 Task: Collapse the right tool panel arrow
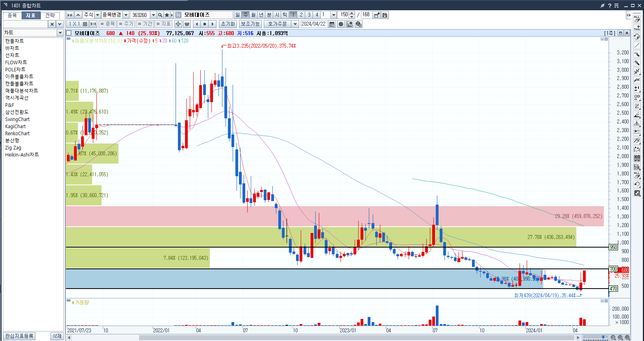tap(629, 15)
